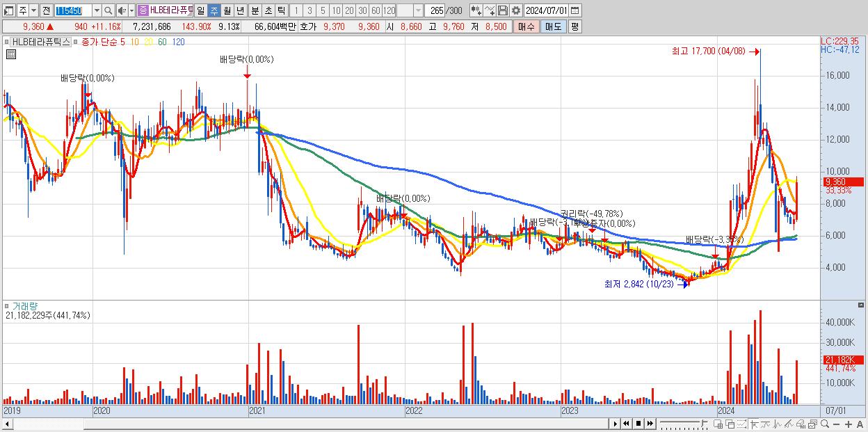Viewport: 868px width, 432px height.
Task: Rewind chart replay
Action: 626,424
